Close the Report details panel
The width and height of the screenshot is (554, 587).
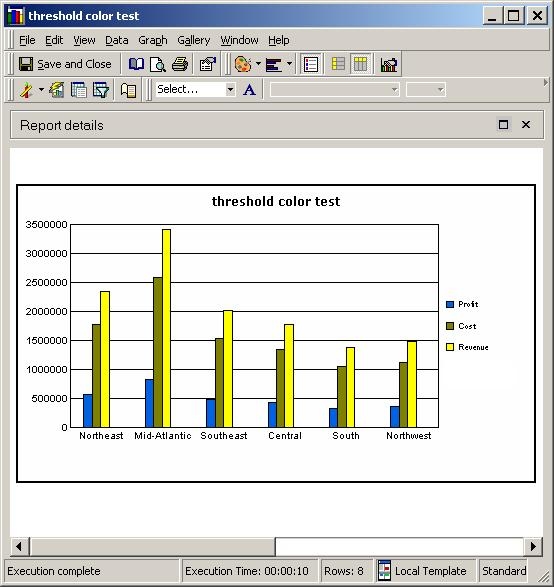click(x=526, y=125)
